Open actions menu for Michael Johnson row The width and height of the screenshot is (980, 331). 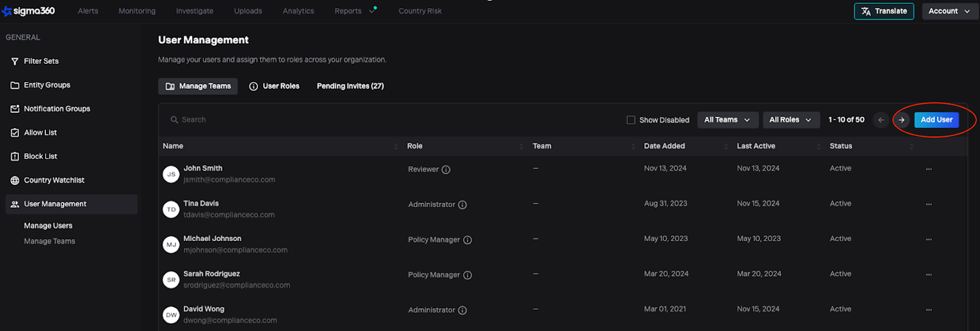click(x=929, y=240)
